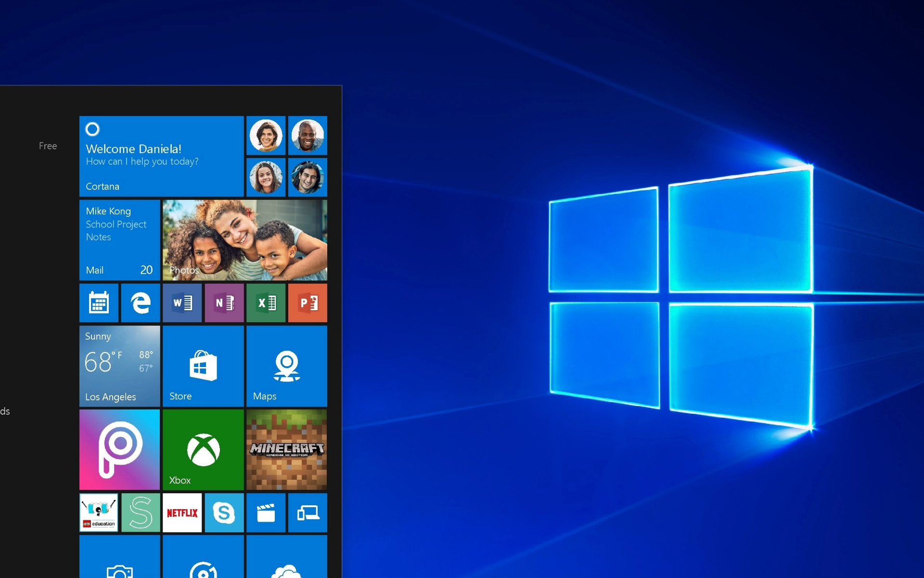Launch the Skype tile
Viewport: 924px width, 578px height.
pos(224,512)
